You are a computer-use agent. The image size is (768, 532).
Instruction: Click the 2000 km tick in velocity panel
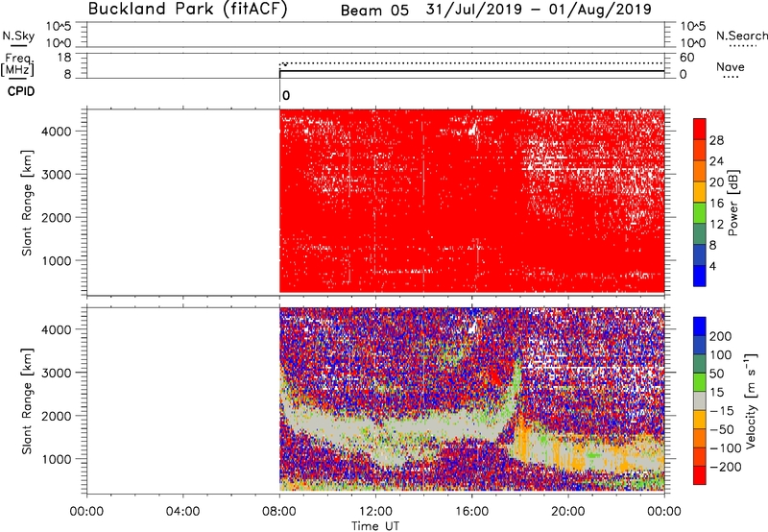tap(56, 416)
